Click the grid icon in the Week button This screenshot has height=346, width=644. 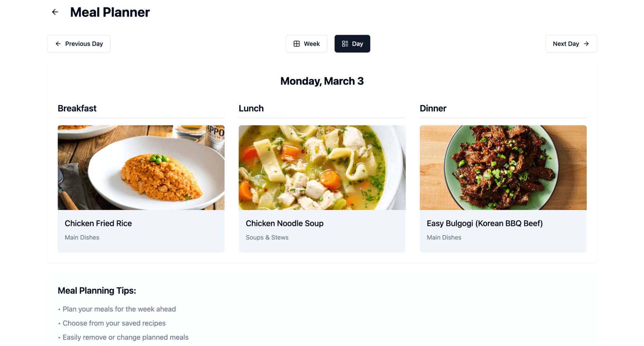coord(296,44)
